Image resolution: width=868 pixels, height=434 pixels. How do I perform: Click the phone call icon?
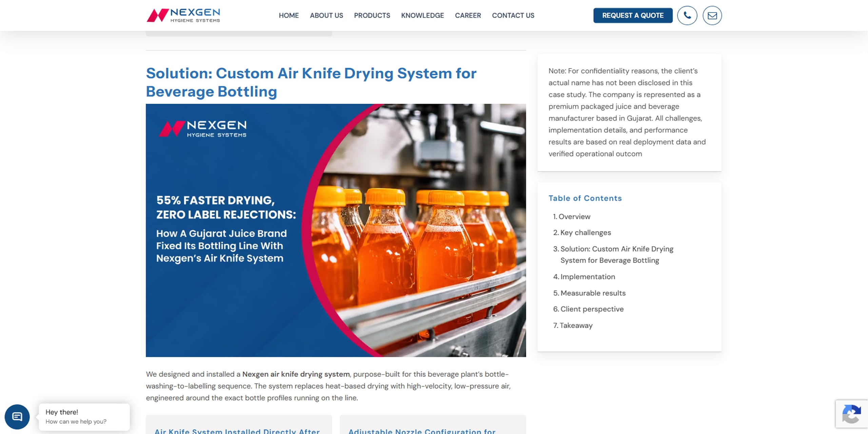pos(687,15)
